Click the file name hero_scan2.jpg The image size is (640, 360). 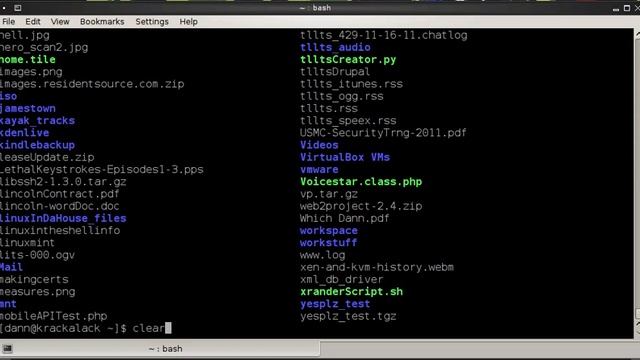(44, 47)
